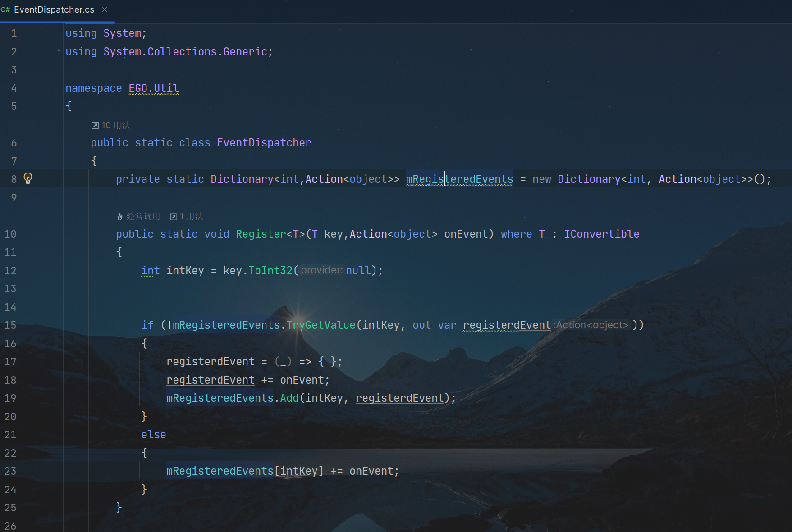This screenshot has height=532, width=792.
Task: Click the EventDispatcher class name
Action: pos(264,143)
